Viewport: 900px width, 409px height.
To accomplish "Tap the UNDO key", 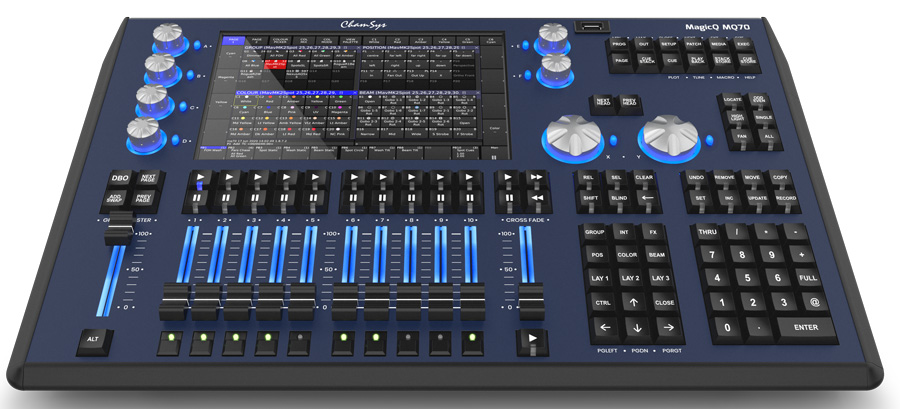I will (x=696, y=179).
